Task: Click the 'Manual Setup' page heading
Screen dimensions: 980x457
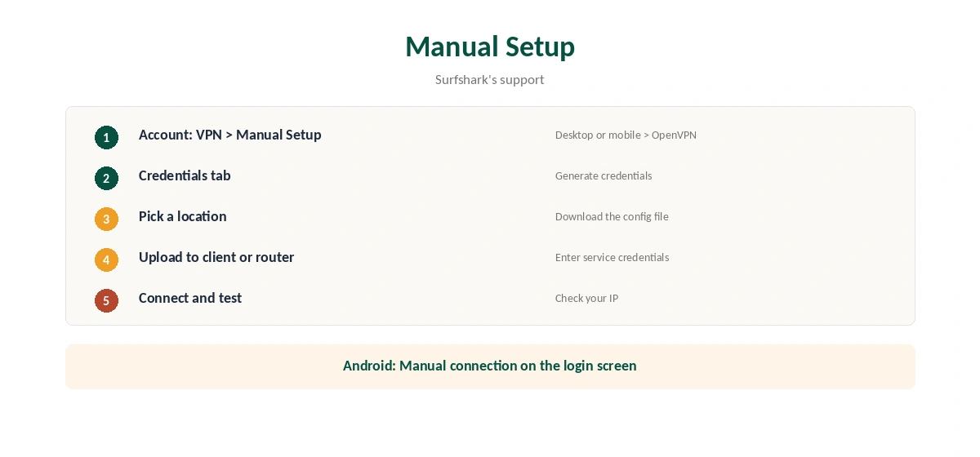Action: pyautogui.click(x=490, y=47)
